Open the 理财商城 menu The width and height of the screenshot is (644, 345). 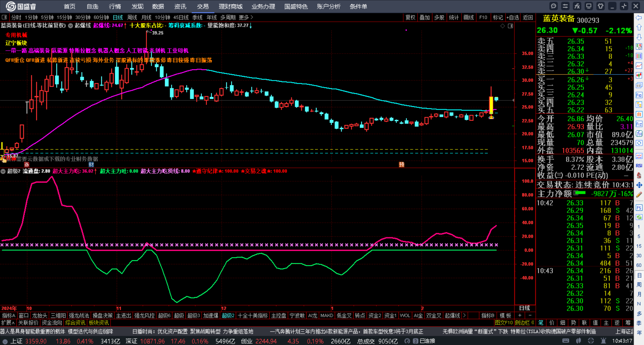point(230,6)
